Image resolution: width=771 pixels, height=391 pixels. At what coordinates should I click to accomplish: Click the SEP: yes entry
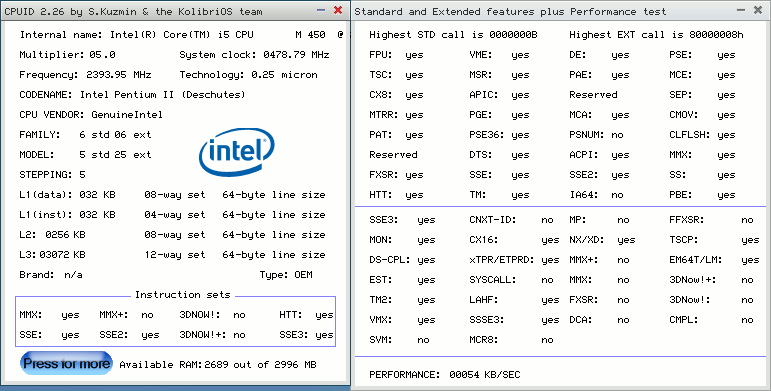coord(702,94)
